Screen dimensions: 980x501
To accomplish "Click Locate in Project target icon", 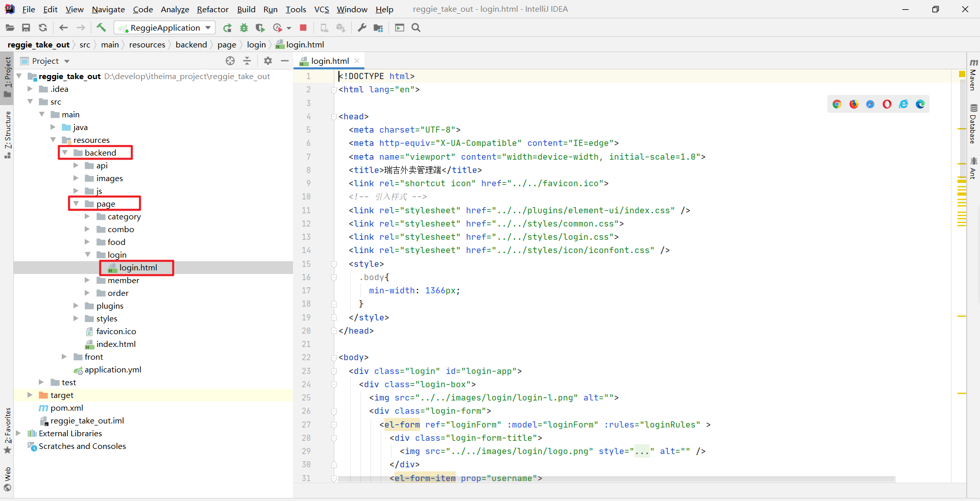I will (230, 61).
